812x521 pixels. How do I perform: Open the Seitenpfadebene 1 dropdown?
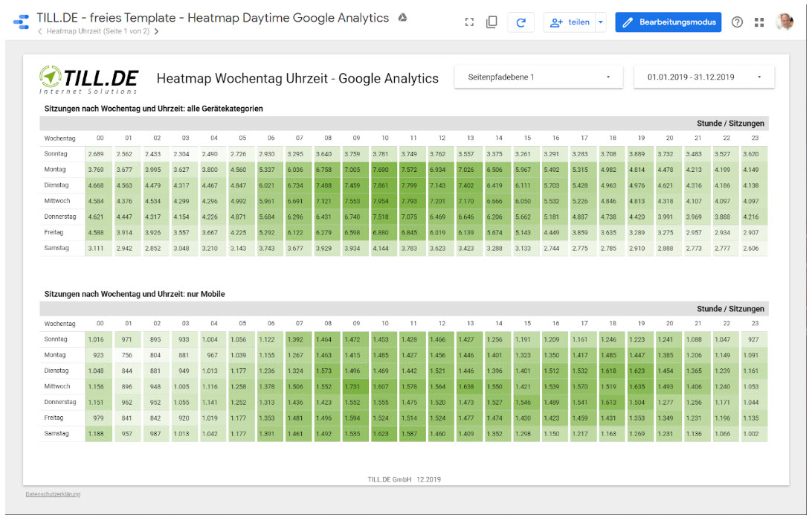[x=538, y=77]
